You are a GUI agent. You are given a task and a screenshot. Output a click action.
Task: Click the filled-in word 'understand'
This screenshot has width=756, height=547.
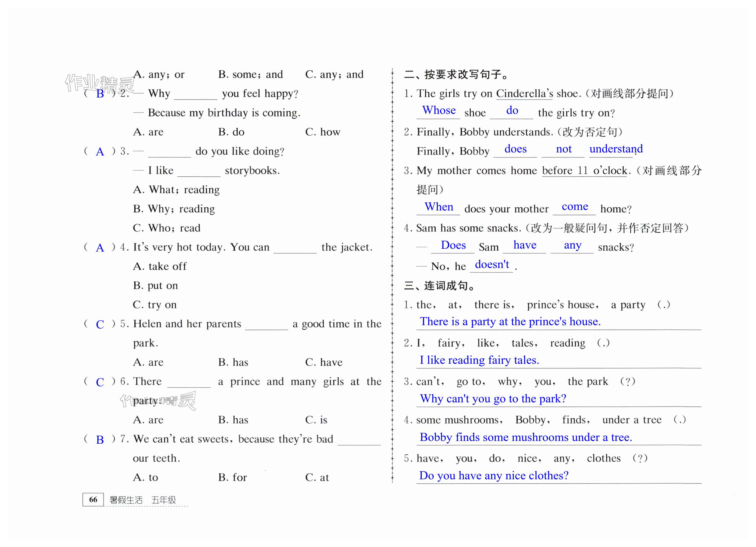(x=616, y=149)
